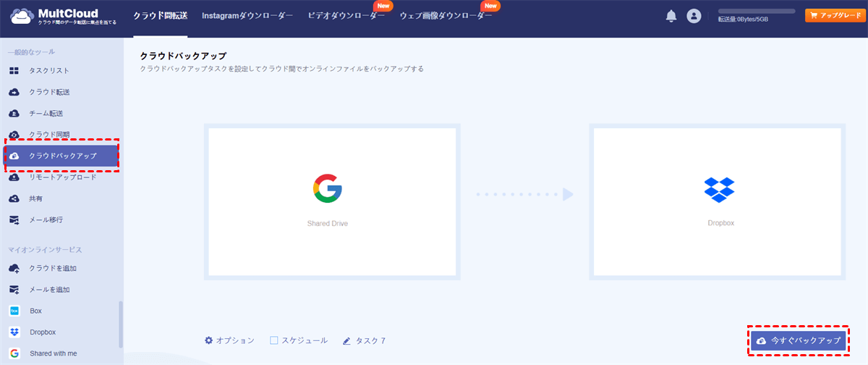
Task: Open リモートアップロード sidebar item
Action: tap(62, 177)
